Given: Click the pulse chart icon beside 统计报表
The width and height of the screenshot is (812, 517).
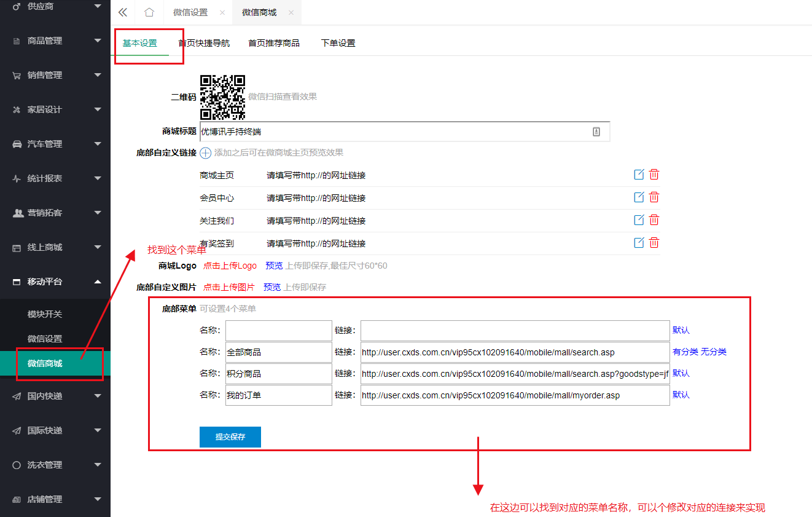Looking at the screenshot, I should 17,178.
